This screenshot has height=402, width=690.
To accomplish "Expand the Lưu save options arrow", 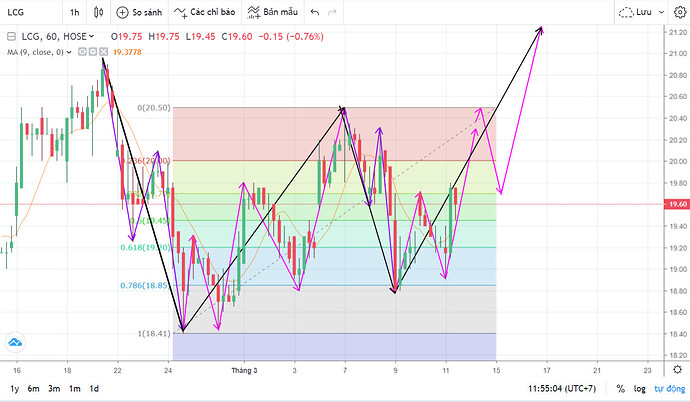I will 661,12.
